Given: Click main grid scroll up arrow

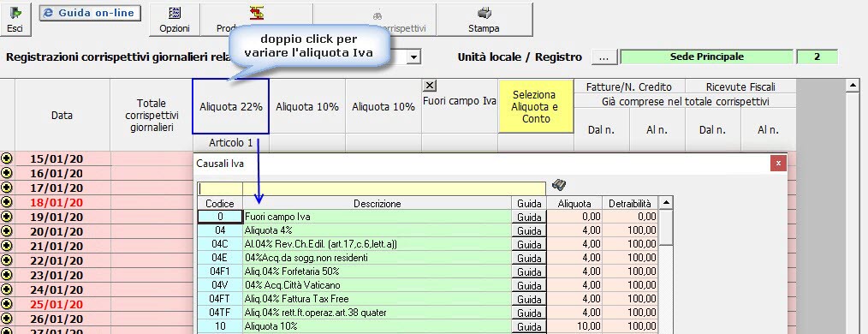Looking at the screenshot, I should (853, 86).
